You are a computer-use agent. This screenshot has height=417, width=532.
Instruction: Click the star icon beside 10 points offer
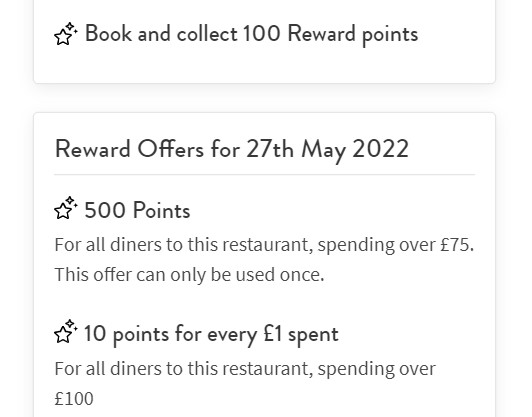[x=65, y=331]
